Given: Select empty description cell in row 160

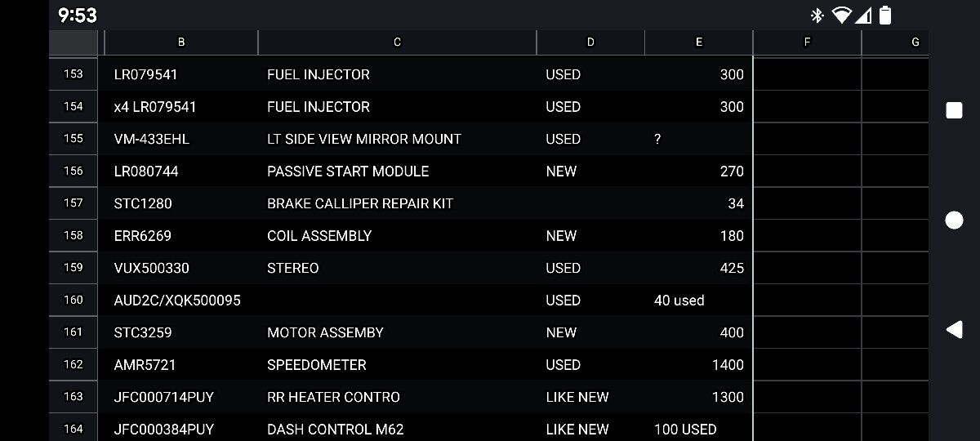Looking at the screenshot, I should pyautogui.click(x=397, y=300).
